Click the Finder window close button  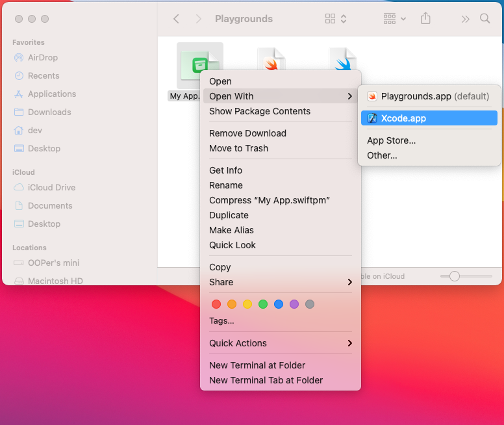(x=19, y=19)
